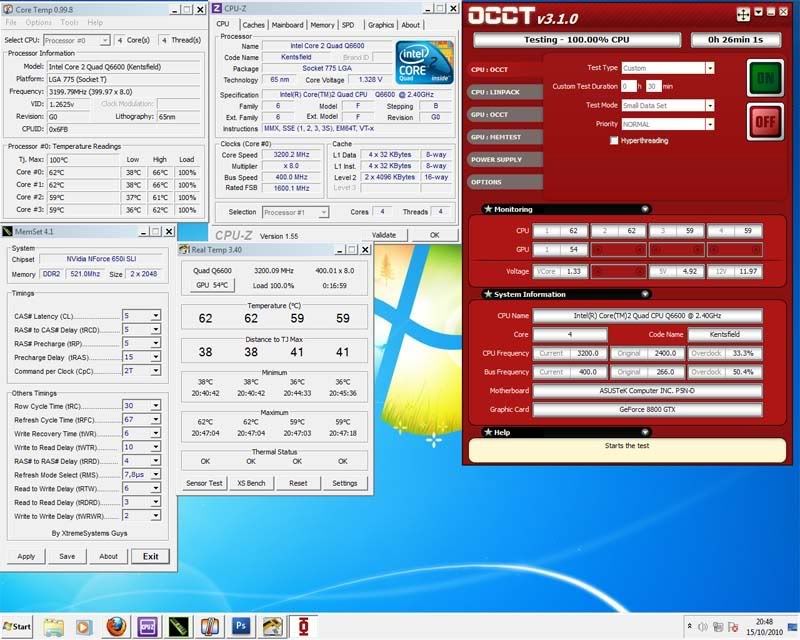Collapse the Monitoring section in OCCT
Screen dimensions: 800x640
[645, 209]
